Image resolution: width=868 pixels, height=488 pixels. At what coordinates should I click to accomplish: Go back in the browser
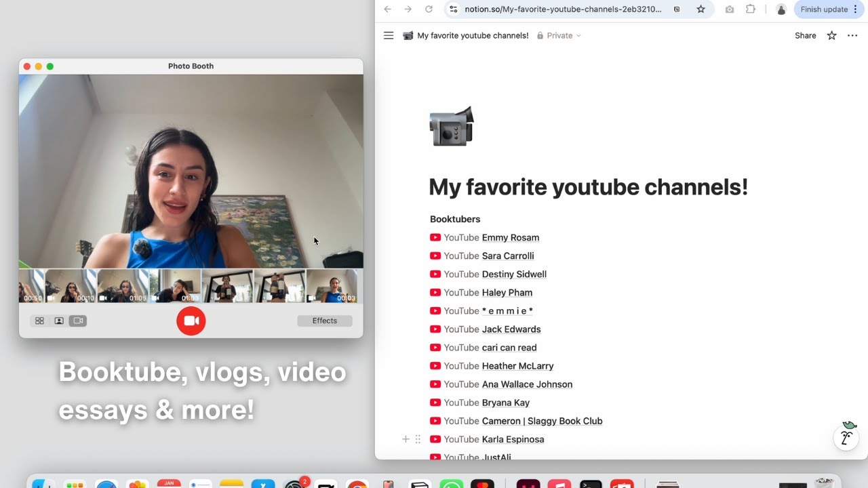tap(387, 9)
